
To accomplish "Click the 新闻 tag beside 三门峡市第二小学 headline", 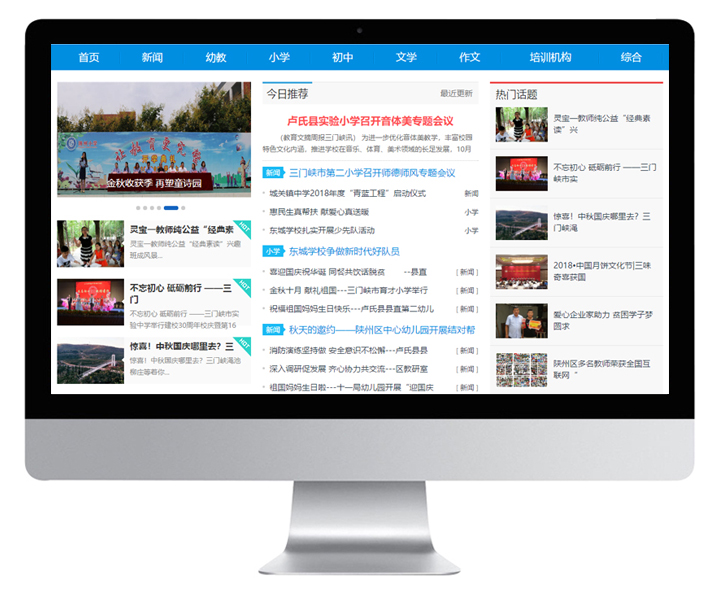I will (x=272, y=173).
